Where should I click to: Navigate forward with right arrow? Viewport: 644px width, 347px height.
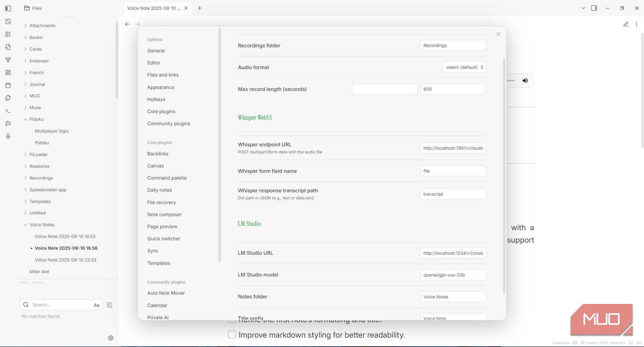(x=138, y=24)
